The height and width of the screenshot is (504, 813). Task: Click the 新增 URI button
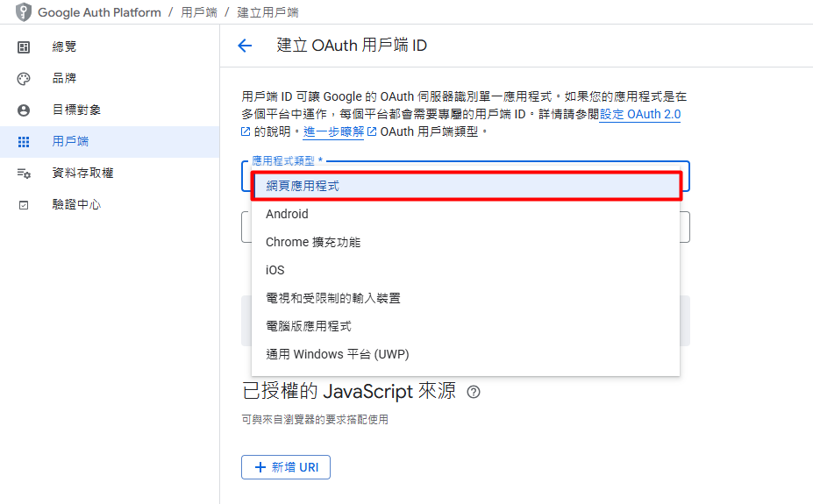click(286, 467)
